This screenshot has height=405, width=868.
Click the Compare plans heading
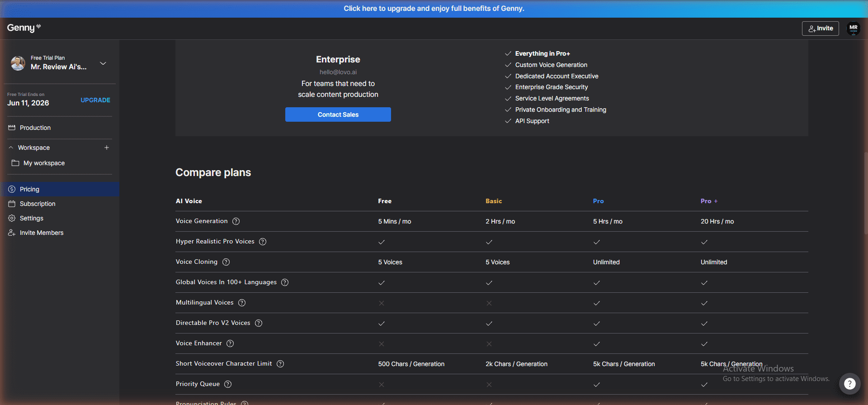click(213, 172)
